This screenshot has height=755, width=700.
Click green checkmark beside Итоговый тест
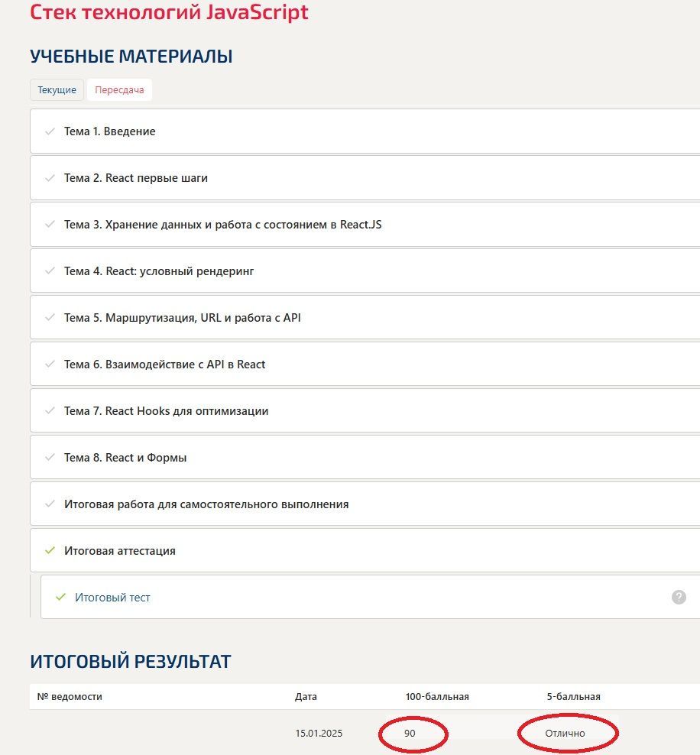[60, 597]
